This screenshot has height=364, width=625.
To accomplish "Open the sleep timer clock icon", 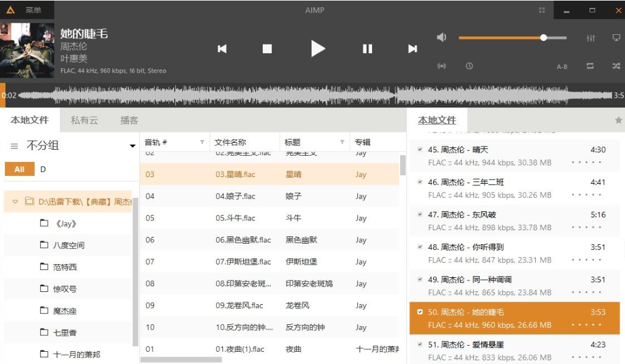I will tap(469, 66).
